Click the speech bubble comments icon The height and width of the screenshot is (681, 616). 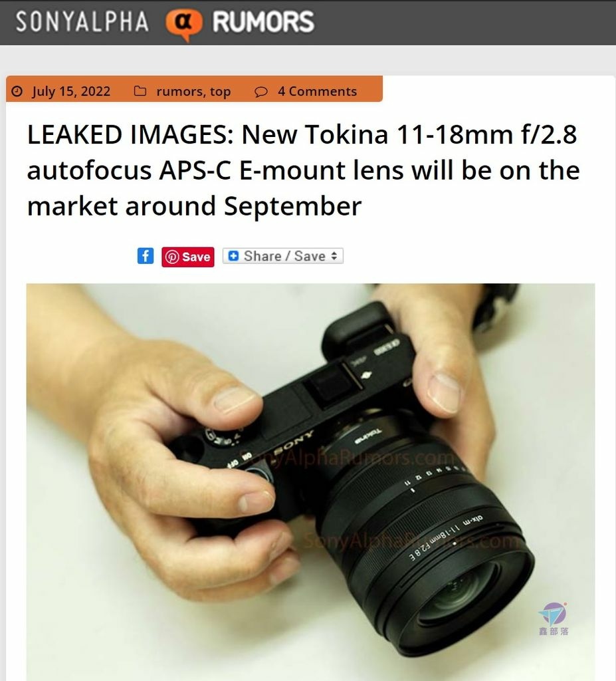tap(260, 92)
